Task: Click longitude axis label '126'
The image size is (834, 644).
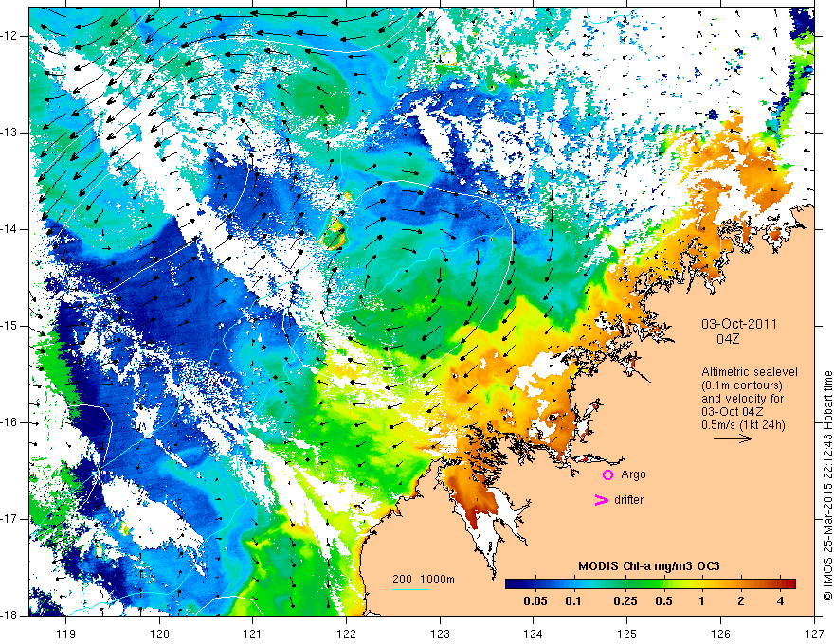Action: tap(720, 634)
